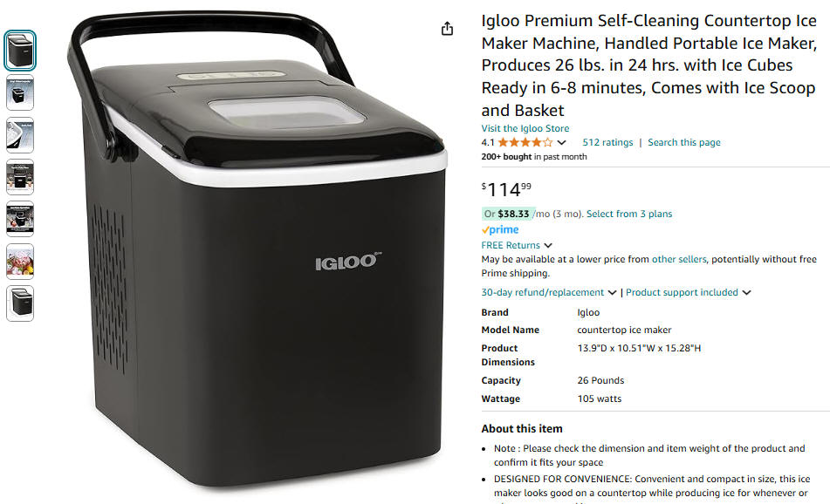
Task: Open Select from 3 plans link
Action: 629,214
